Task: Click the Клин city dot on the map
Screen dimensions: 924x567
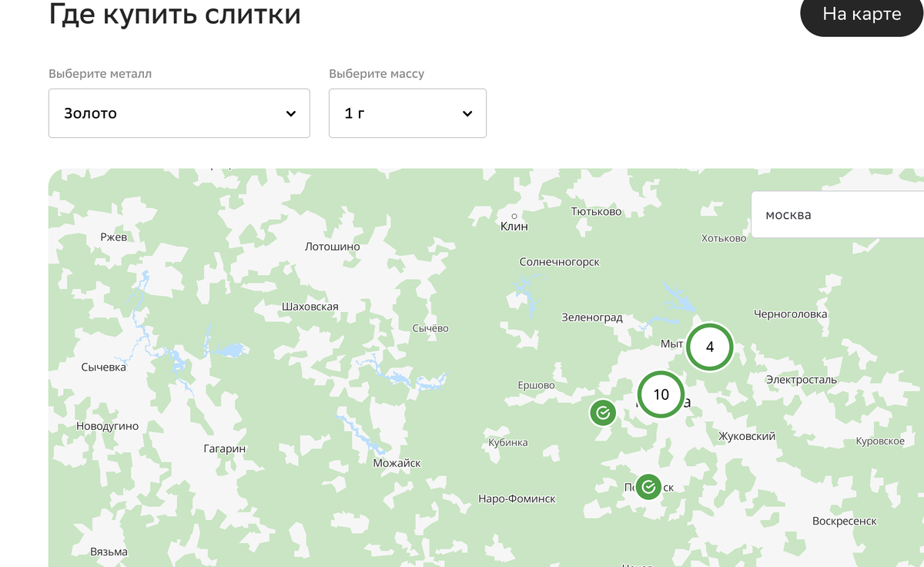Action: 514,216
